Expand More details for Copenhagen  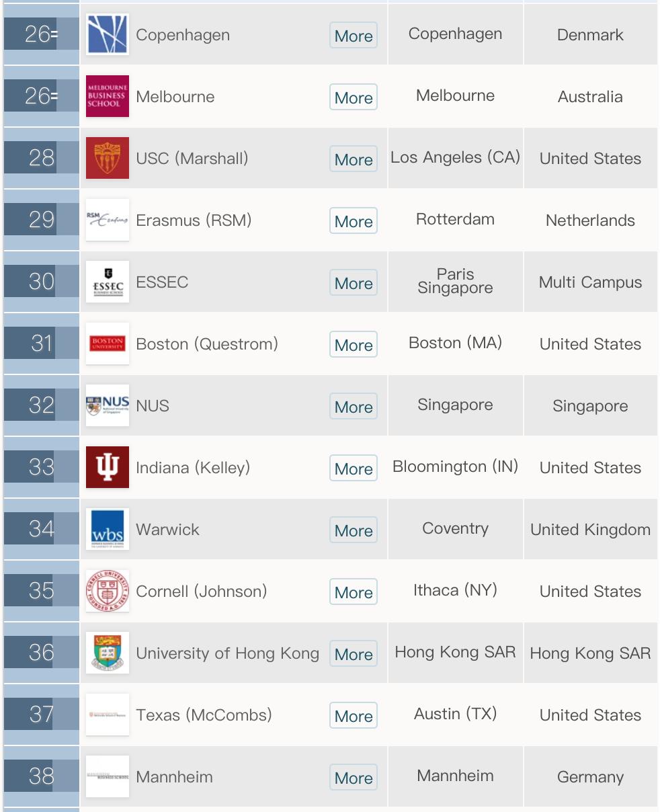[x=354, y=36]
